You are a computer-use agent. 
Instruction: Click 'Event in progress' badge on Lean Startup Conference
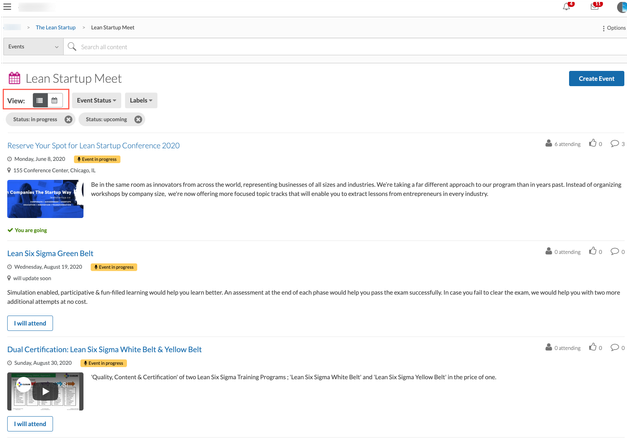(97, 159)
